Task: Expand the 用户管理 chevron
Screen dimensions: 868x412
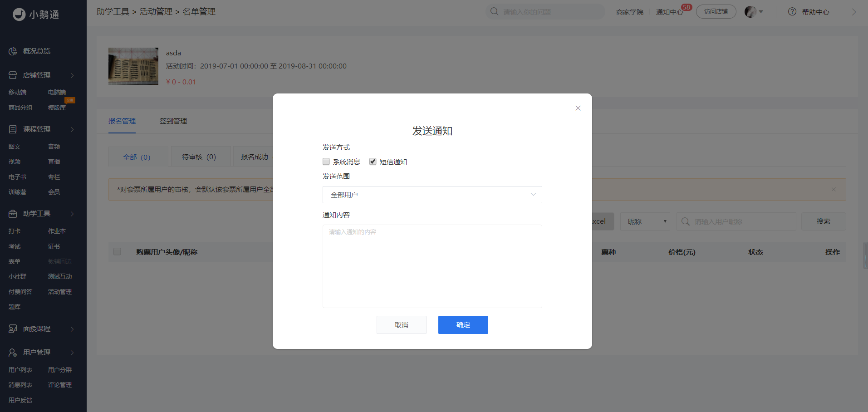Action: tap(72, 353)
